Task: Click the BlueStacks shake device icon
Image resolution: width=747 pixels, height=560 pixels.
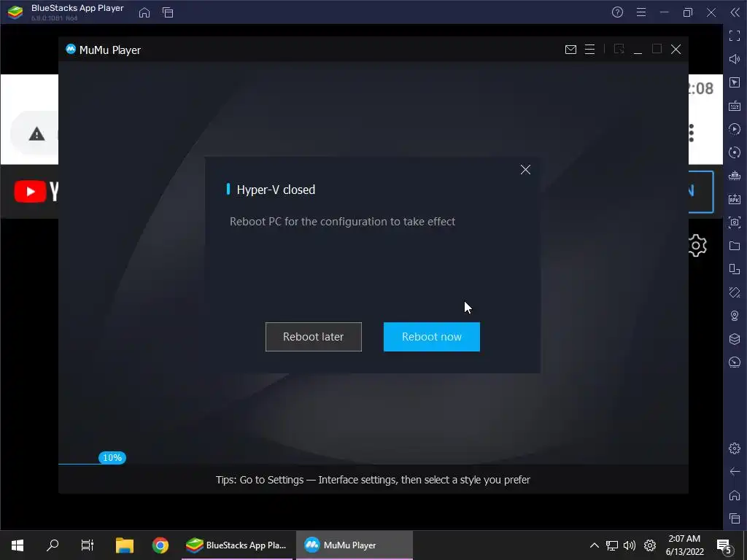Action: coord(735,292)
